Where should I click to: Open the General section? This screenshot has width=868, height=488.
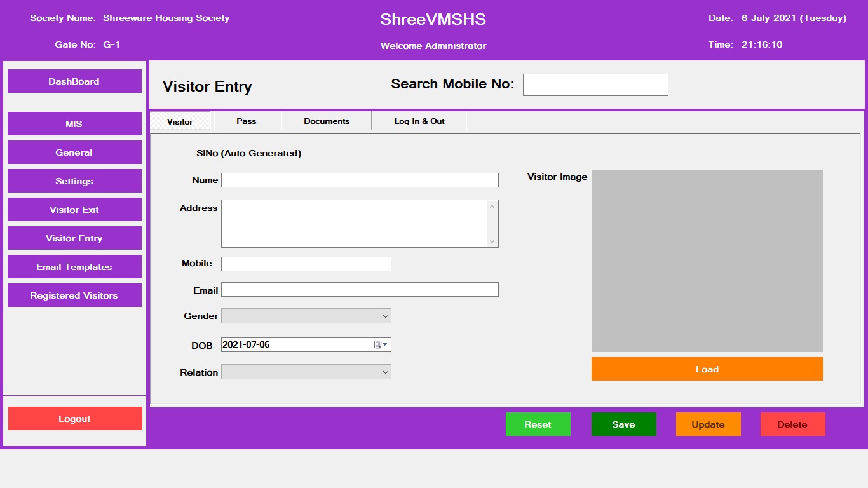(74, 152)
